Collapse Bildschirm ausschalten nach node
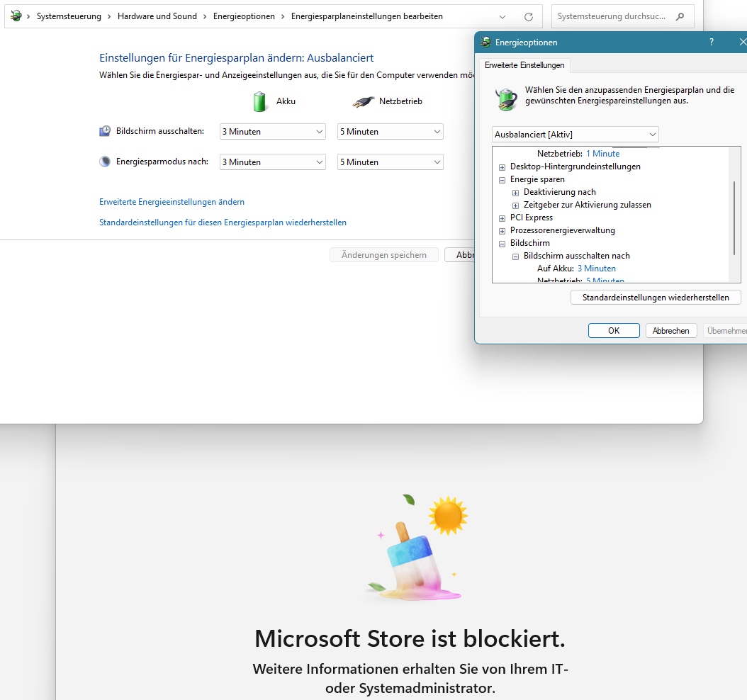747x700 pixels. pyautogui.click(x=515, y=256)
